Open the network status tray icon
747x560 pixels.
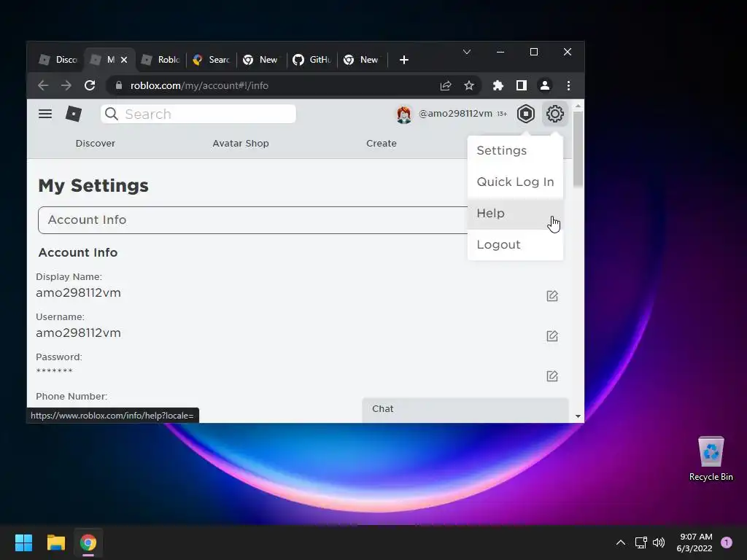coord(640,542)
